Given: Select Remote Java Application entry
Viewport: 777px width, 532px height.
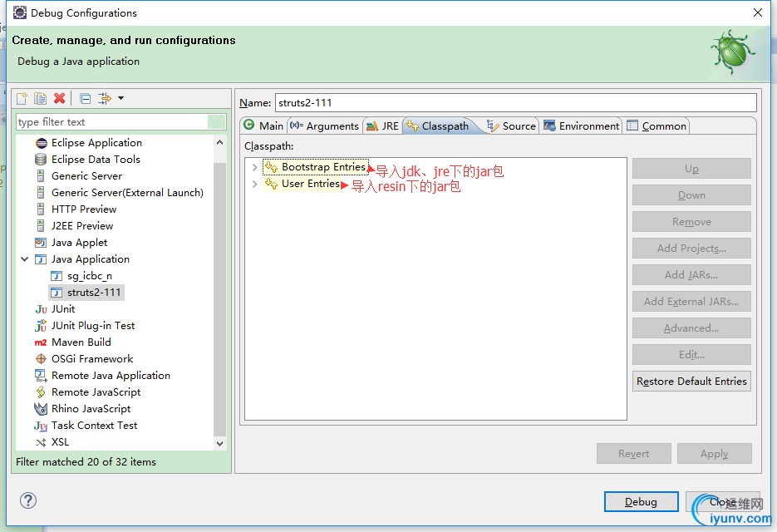Looking at the screenshot, I should [111, 376].
